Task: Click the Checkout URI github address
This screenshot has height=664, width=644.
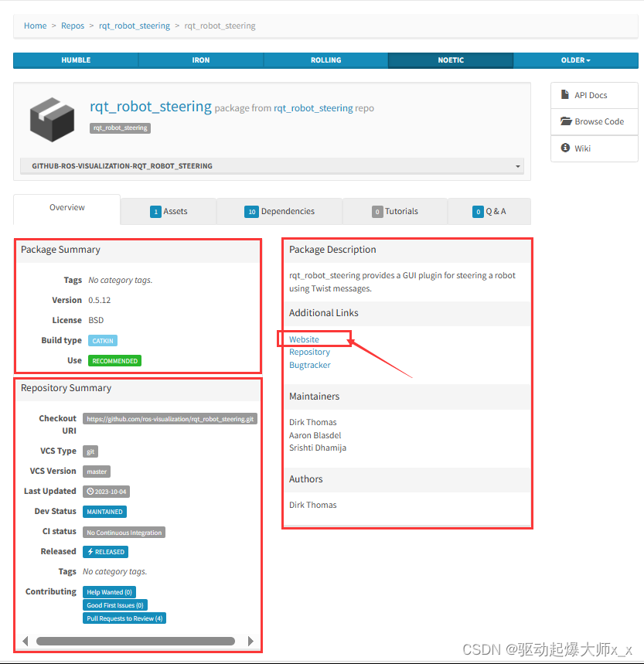Action: pos(170,419)
